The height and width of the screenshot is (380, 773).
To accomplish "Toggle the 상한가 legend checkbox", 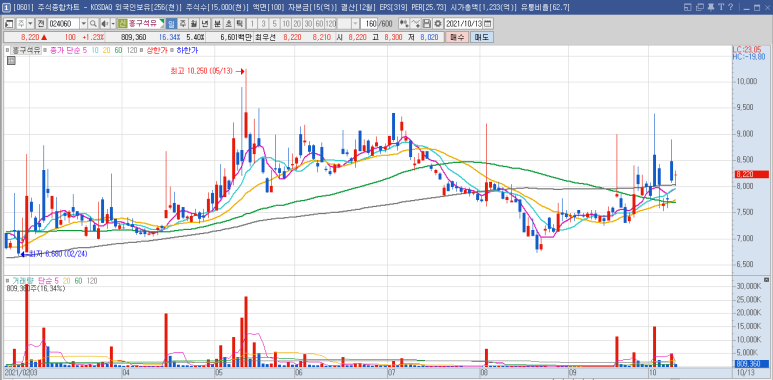I will 142,50.
